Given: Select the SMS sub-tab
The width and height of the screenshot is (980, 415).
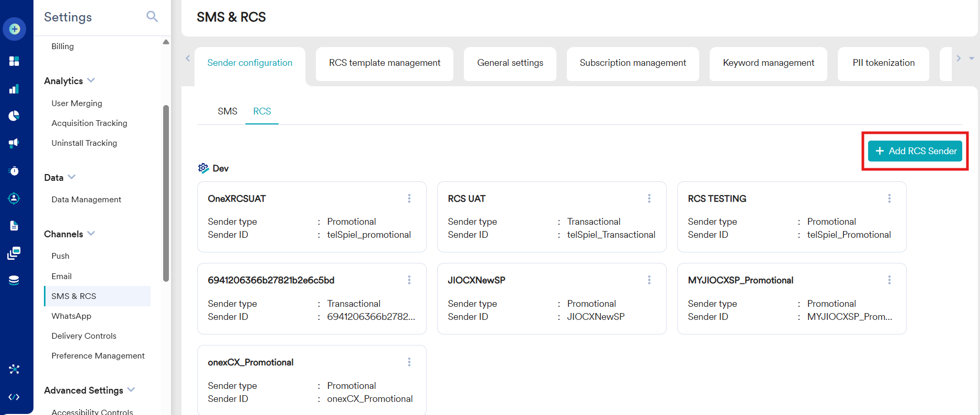Looking at the screenshot, I should point(227,111).
